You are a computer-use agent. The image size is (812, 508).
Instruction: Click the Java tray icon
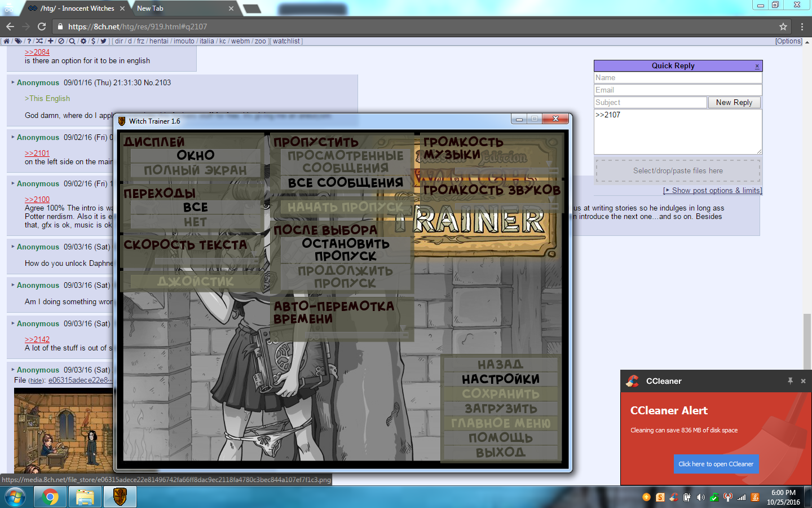(x=755, y=497)
